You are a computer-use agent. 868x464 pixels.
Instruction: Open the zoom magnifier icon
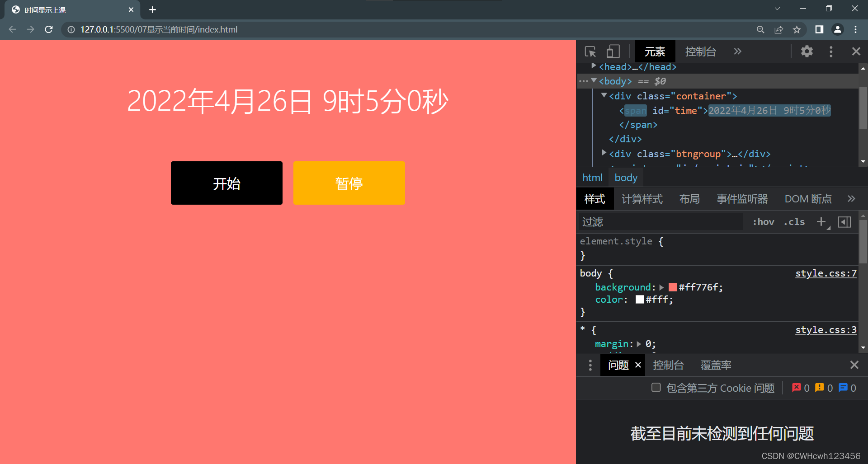tap(760, 29)
